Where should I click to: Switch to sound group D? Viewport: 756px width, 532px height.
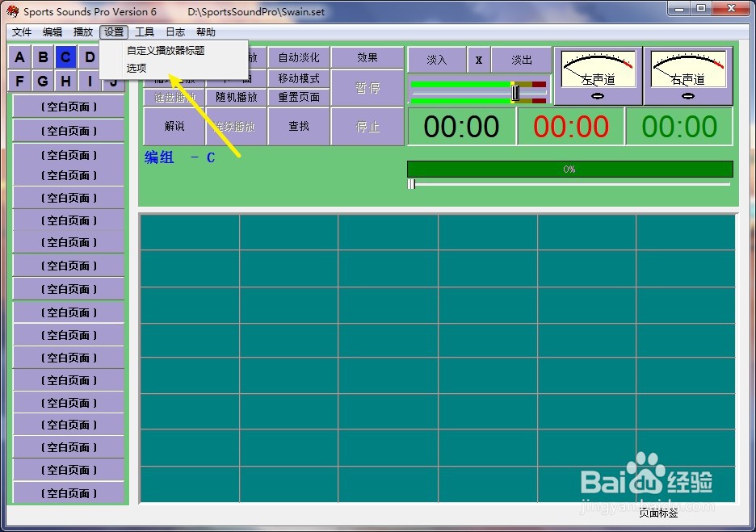click(89, 57)
